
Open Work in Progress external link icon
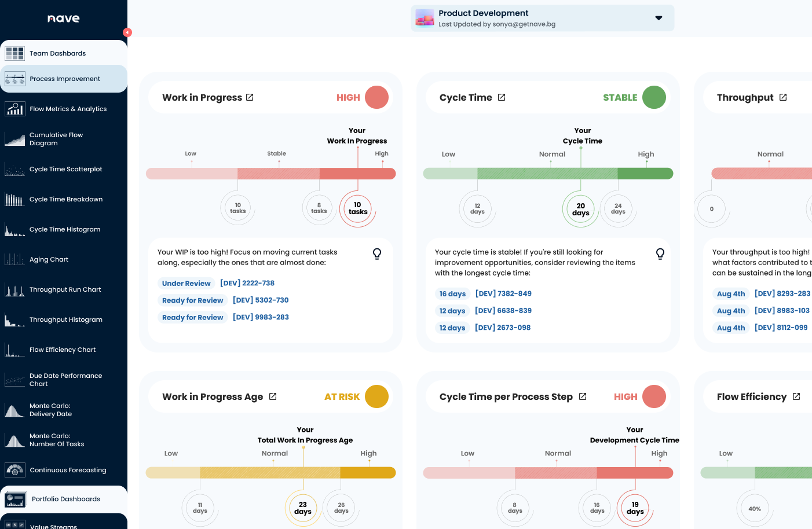(x=250, y=97)
